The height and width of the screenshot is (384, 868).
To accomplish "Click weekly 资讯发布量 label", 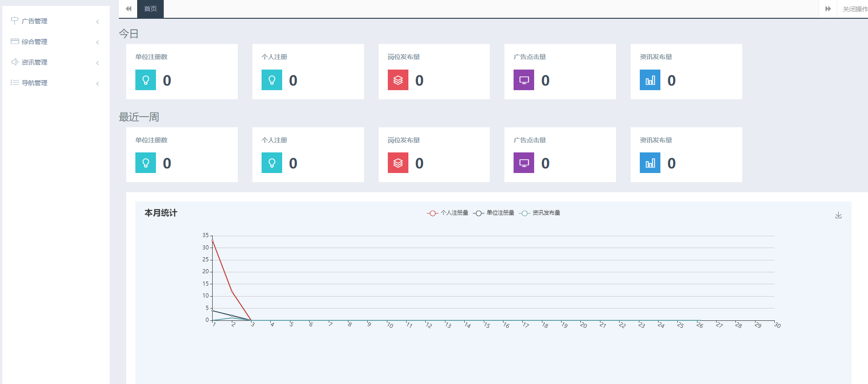I will (656, 140).
